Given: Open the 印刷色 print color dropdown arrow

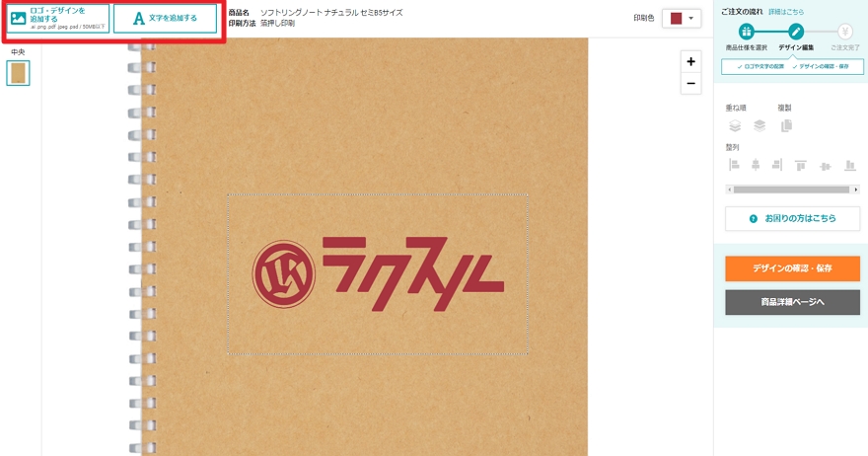Looking at the screenshot, I should tap(690, 19).
